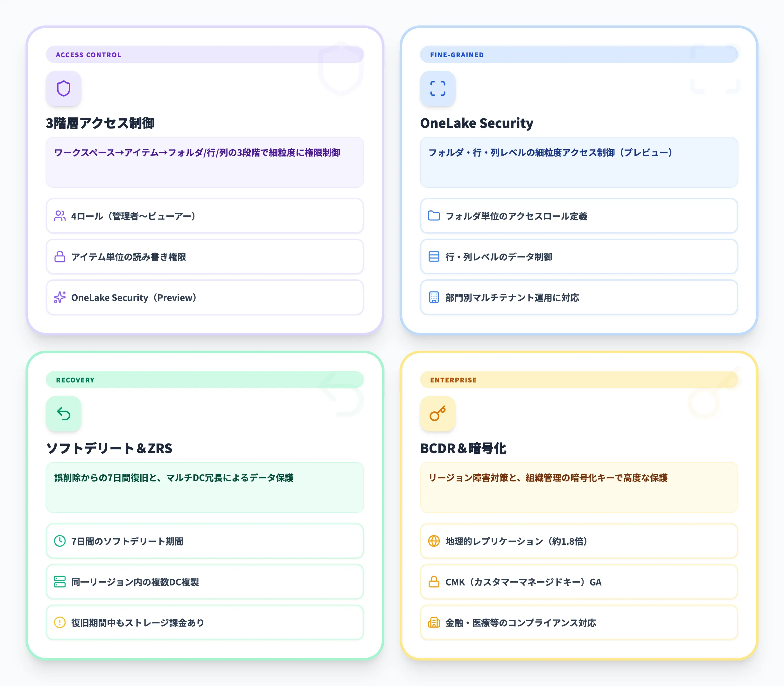The height and width of the screenshot is (686, 784).
Task: Select the key icon on the BCDR card
Action: [x=437, y=414]
